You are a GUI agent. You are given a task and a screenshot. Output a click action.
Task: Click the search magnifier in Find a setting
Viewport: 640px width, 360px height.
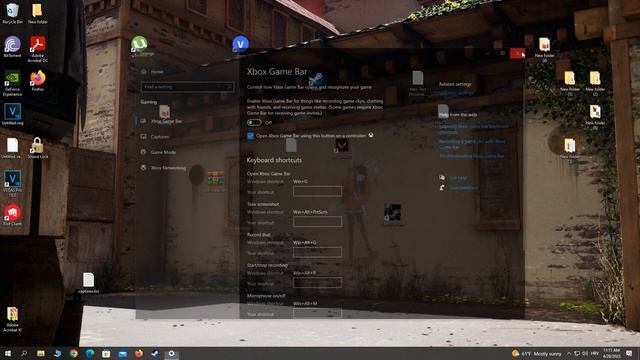click(x=228, y=87)
